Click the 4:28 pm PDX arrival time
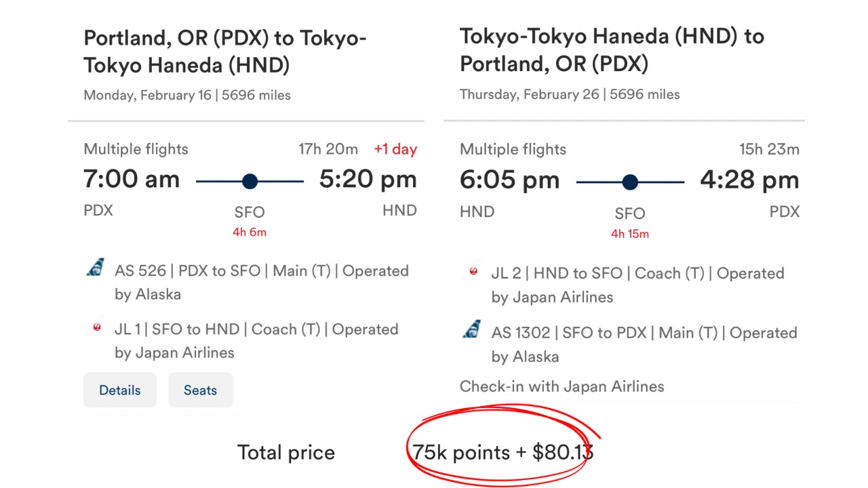Viewport: 868px width, 488px height. tap(749, 180)
